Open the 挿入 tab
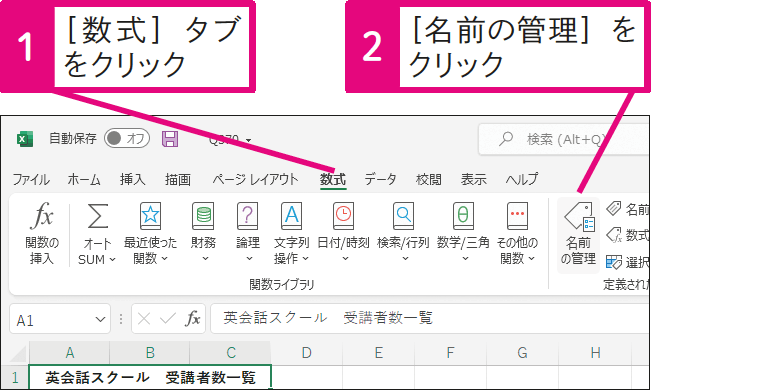This screenshot has width=783, height=390. pyautogui.click(x=132, y=179)
